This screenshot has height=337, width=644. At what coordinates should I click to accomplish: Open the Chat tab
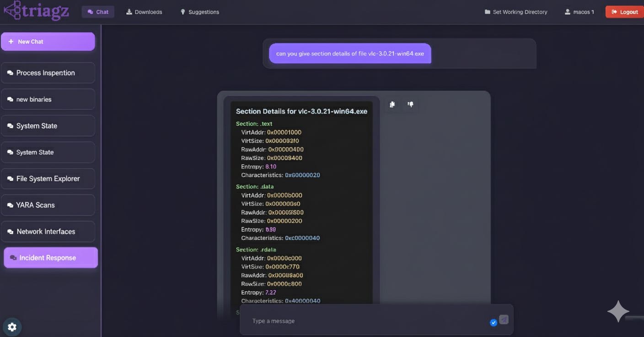coord(98,12)
